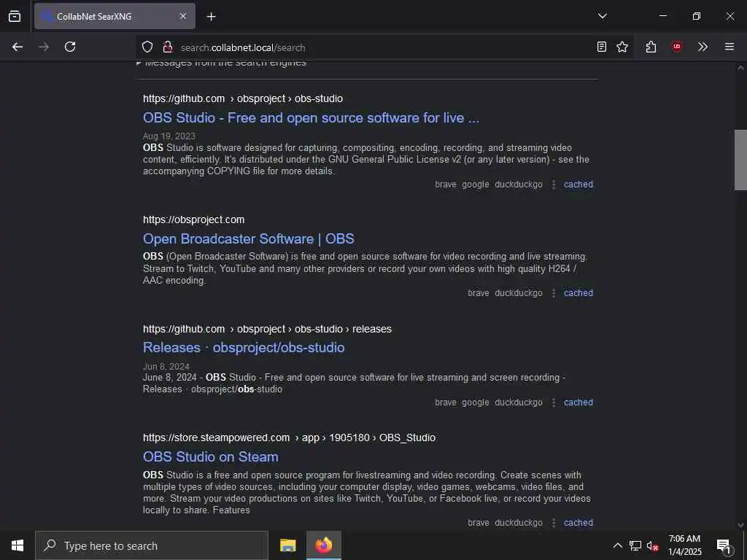Image resolution: width=747 pixels, height=560 pixels.
Task: Go back to the previous page
Action: pos(18,47)
